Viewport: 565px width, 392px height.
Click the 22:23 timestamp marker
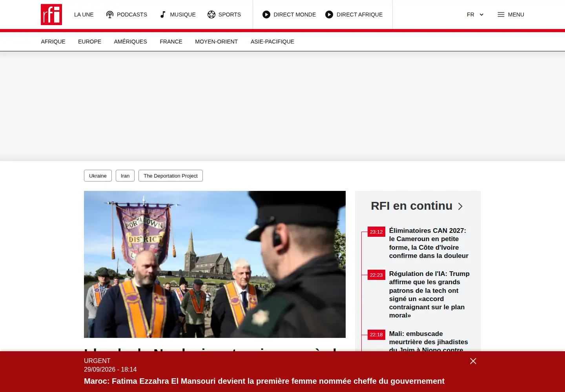coord(376,275)
